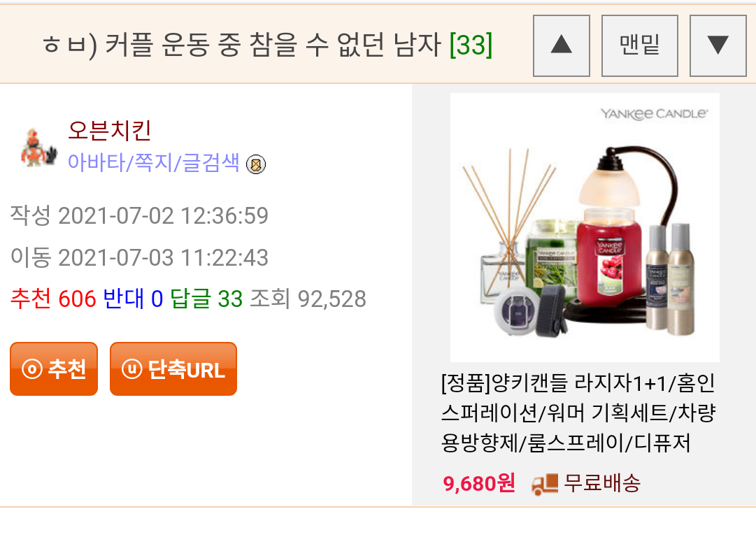Click the delivery truck icon
The width and height of the screenshot is (756, 551).
[x=545, y=484]
